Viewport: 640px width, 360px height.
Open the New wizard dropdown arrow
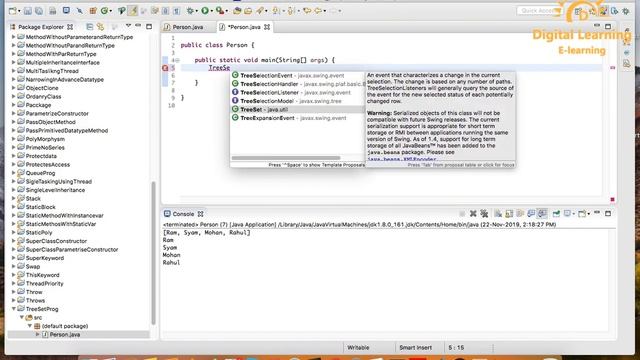click(19, 11)
